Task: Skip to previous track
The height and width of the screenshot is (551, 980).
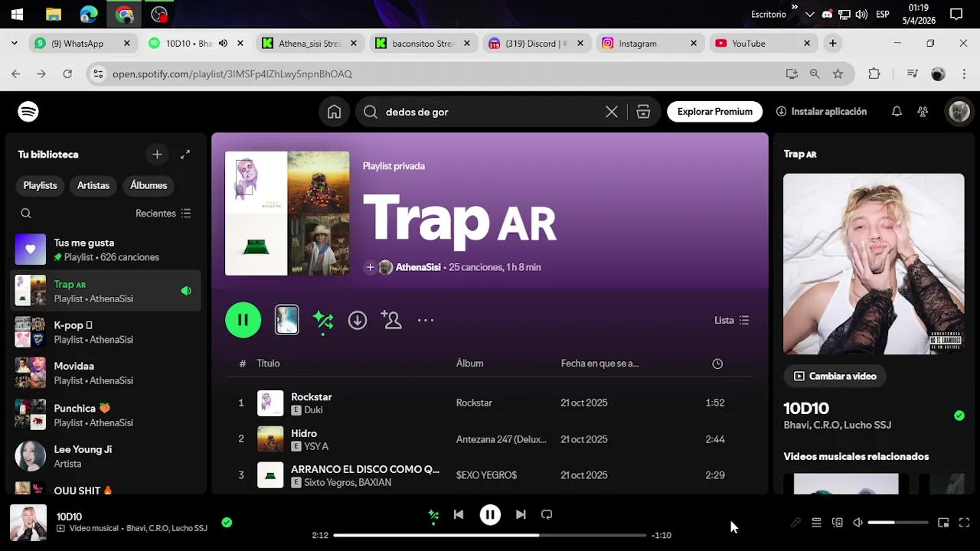Action: point(459,515)
